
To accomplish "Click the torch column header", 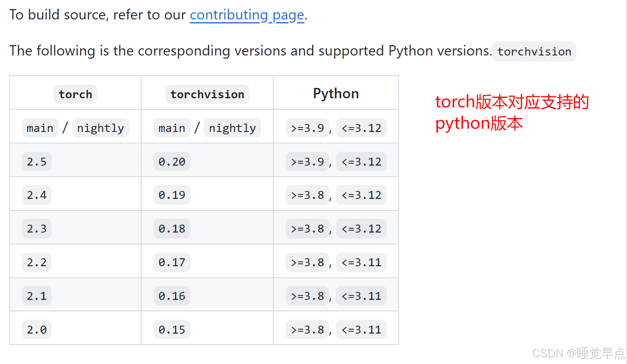I will click(x=75, y=94).
